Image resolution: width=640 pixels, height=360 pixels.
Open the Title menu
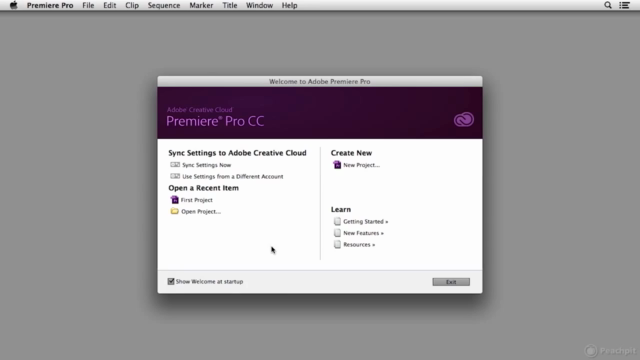click(229, 5)
